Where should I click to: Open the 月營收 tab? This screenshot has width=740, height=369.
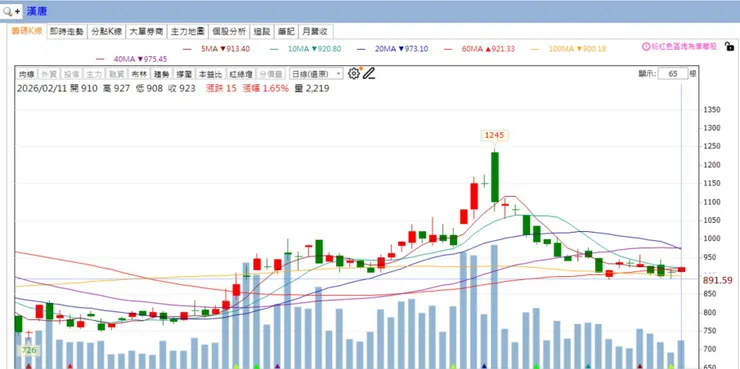click(x=316, y=32)
